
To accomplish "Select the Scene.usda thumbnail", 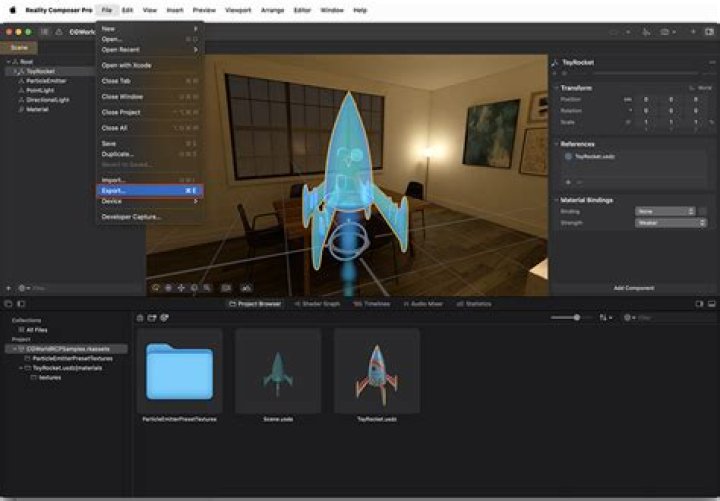I will [x=278, y=372].
